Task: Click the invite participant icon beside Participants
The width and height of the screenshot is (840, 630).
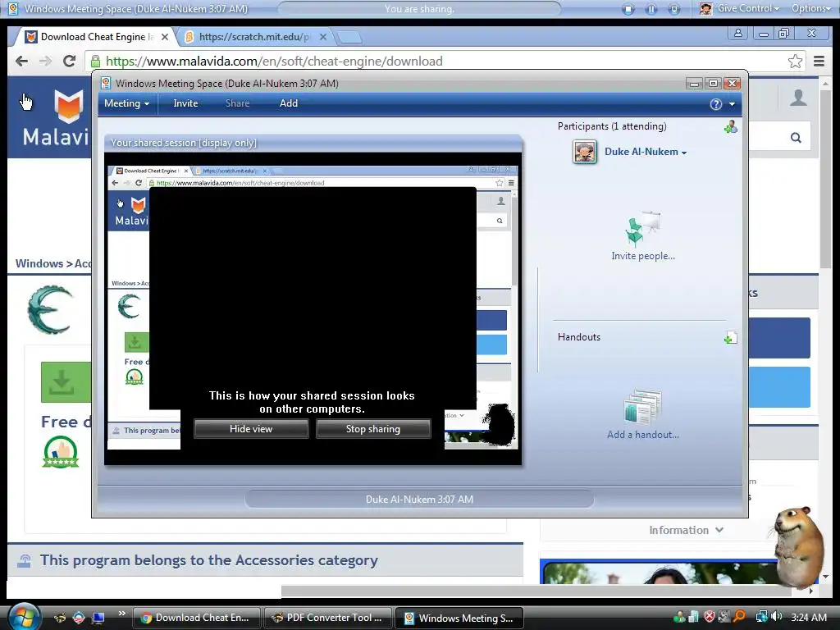Action: (730, 127)
